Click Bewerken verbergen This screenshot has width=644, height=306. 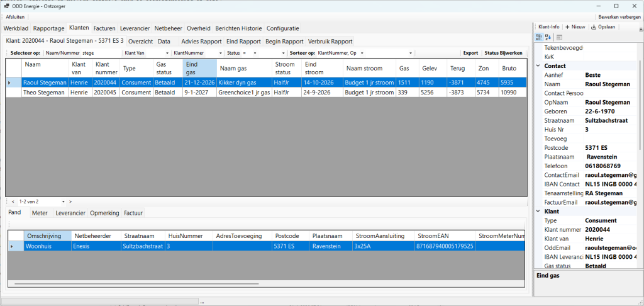click(x=619, y=17)
